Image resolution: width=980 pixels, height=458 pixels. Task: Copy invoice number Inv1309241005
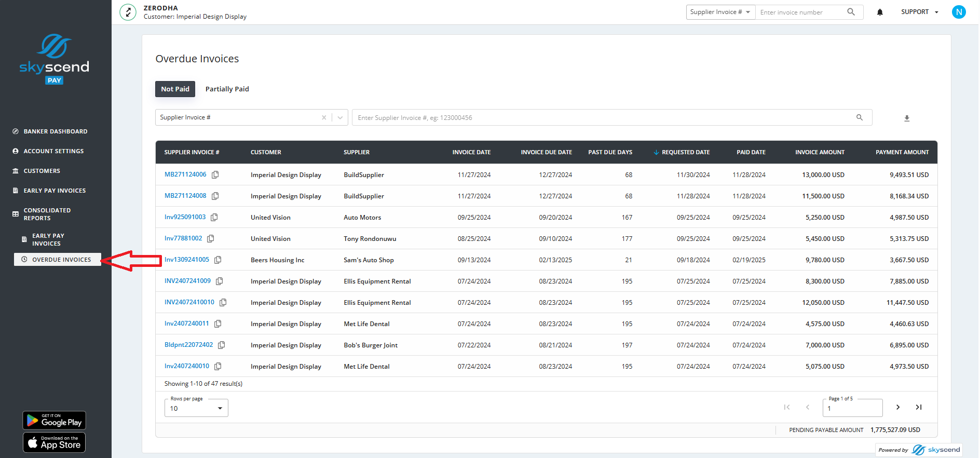point(218,260)
